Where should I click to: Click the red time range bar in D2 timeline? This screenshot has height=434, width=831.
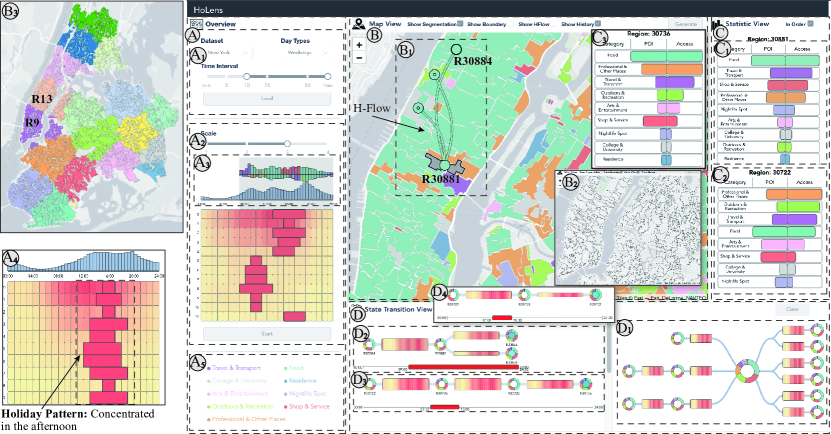[x=465, y=367]
